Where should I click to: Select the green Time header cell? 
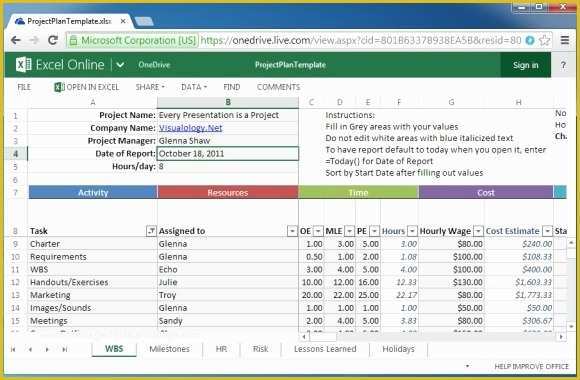coord(358,192)
